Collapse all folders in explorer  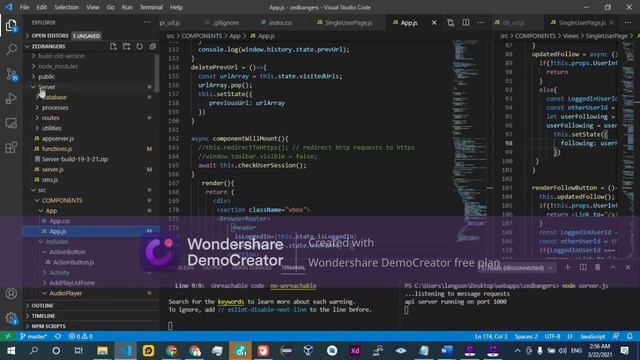click(x=153, y=46)
